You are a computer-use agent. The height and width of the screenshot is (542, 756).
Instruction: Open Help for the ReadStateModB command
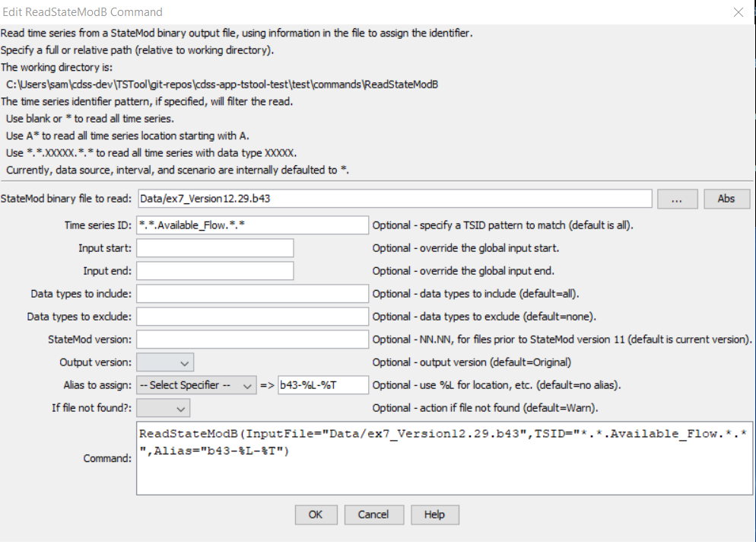click(x=434, y=515)
